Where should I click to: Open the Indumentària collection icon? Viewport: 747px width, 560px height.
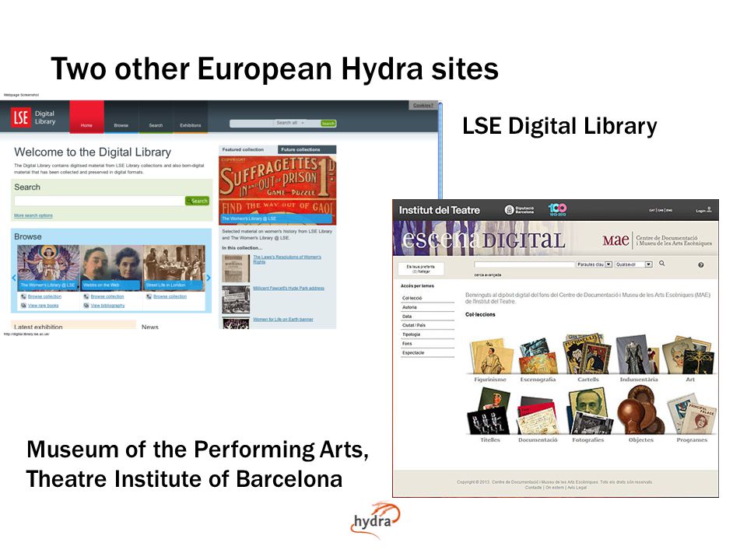(637, 355)
